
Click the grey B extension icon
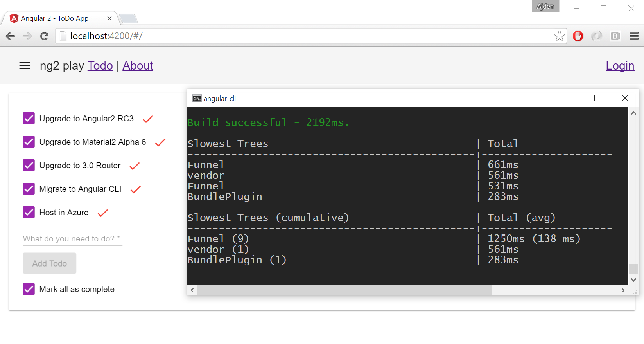(615, 36)
